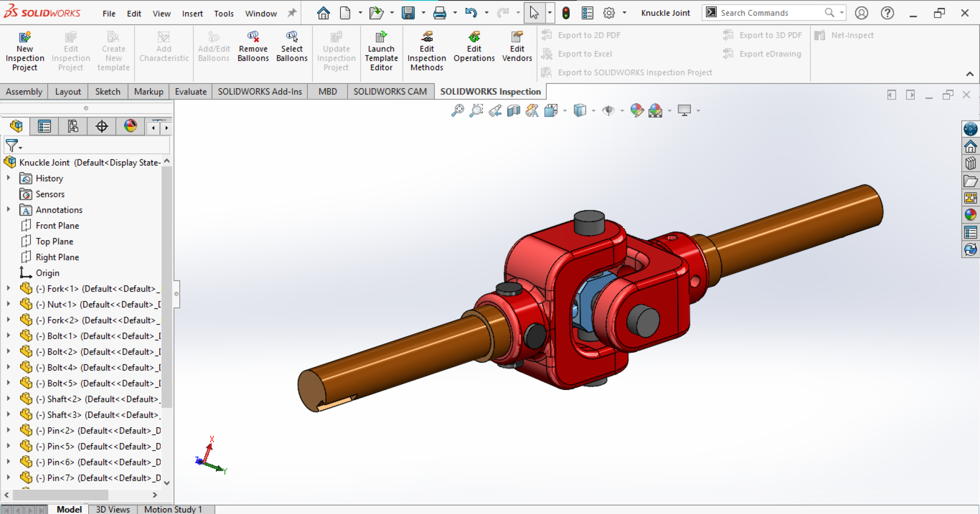
Task: Activate Zoom to Area tool
Action: point(475,110)
